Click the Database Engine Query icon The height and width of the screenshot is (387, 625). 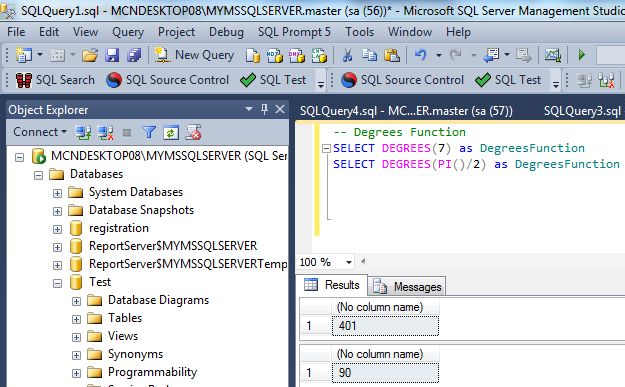click(252, 56)
